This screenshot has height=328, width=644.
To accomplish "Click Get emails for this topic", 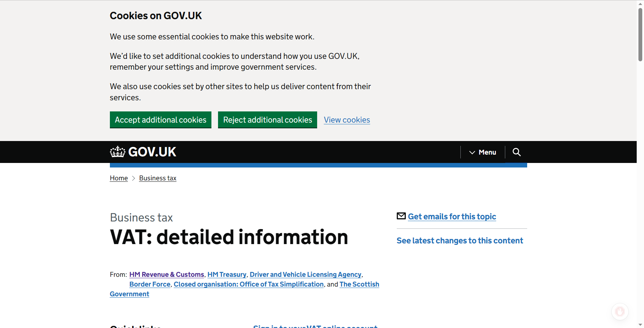I will coord(452,217).
